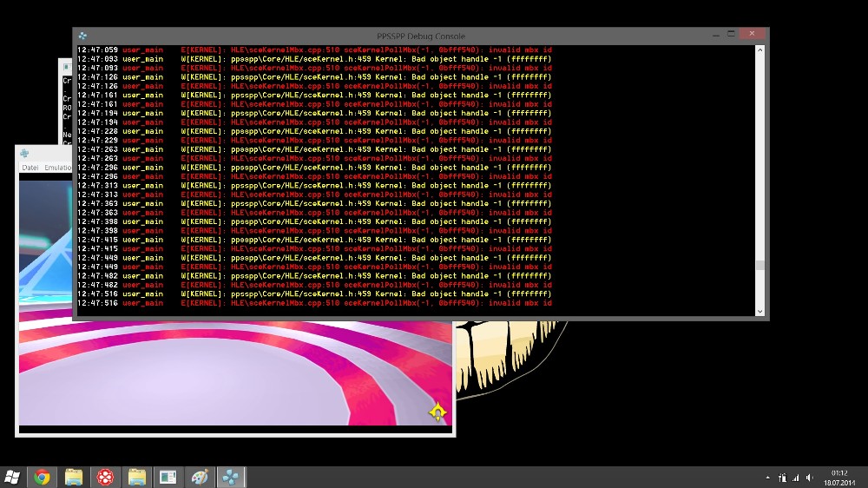Open Google Chrome from the taskbar

[42, 477]
